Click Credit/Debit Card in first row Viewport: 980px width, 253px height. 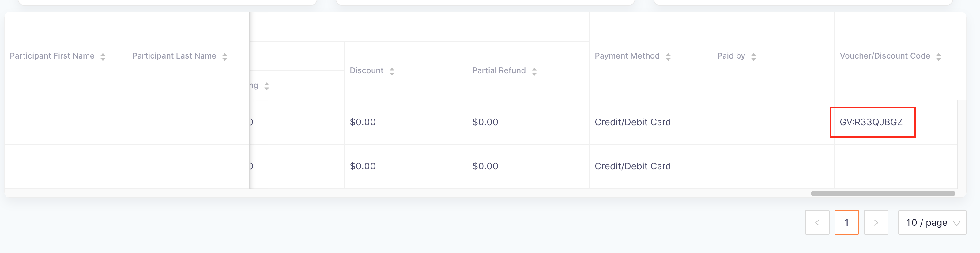tap(633, 122)
